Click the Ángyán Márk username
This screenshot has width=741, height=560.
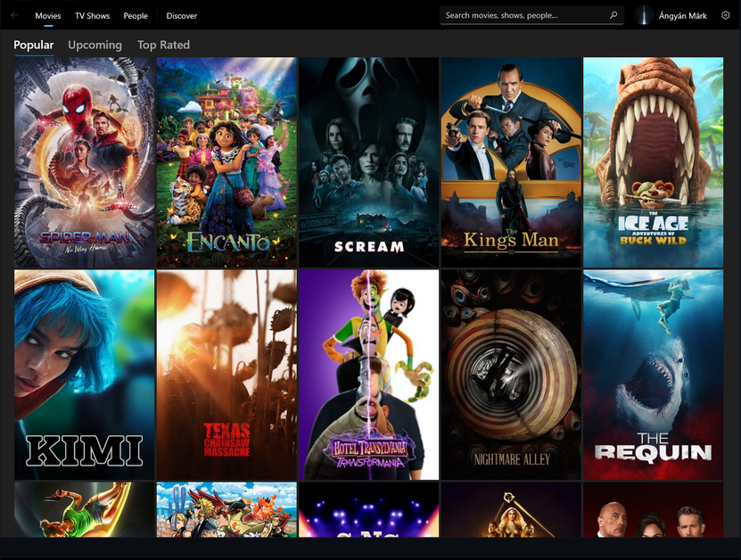tap(683, 15)
